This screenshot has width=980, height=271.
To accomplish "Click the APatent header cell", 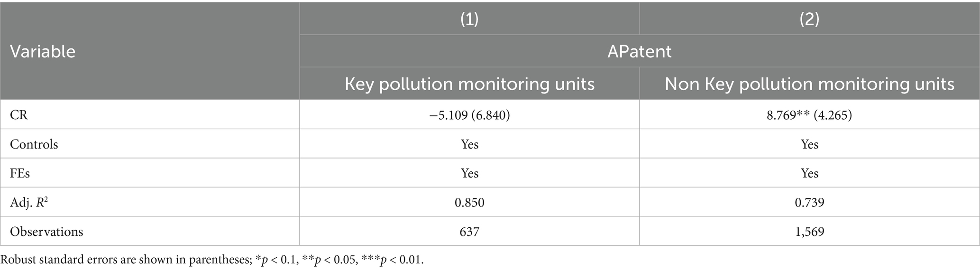I will tap(640, 51).
